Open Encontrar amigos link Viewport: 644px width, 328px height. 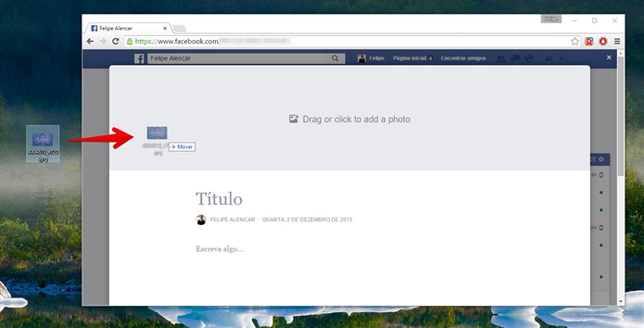point(463,58)
